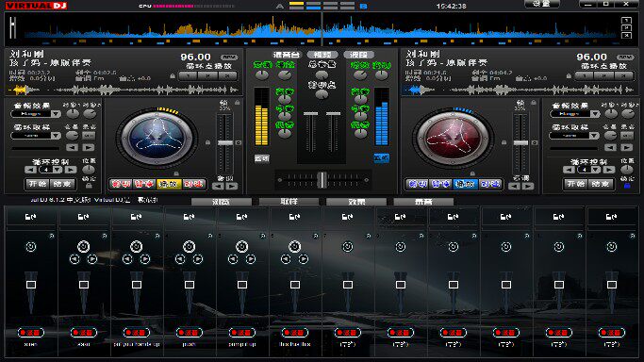This screenshot has height=362, width=644.
Task: Open the record tab above the sample slots
Action: click(423, 202)
